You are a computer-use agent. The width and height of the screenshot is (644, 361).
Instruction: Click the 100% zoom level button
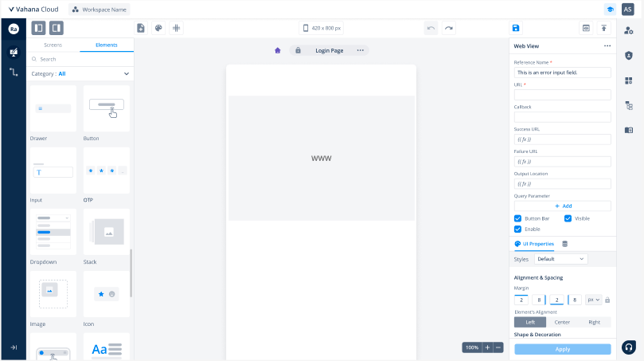[x=472, y=347]
